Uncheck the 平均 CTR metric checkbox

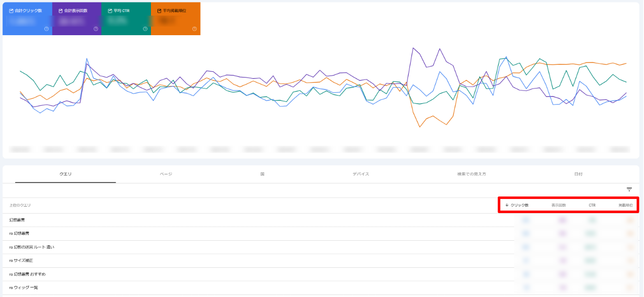(110, 11)
